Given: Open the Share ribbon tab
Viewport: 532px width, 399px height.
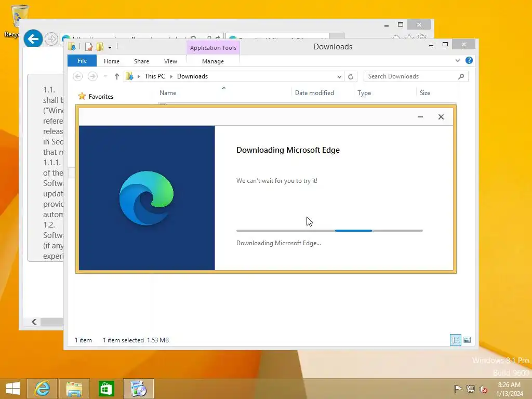Looking at the screenshot, I should [141, 61].
